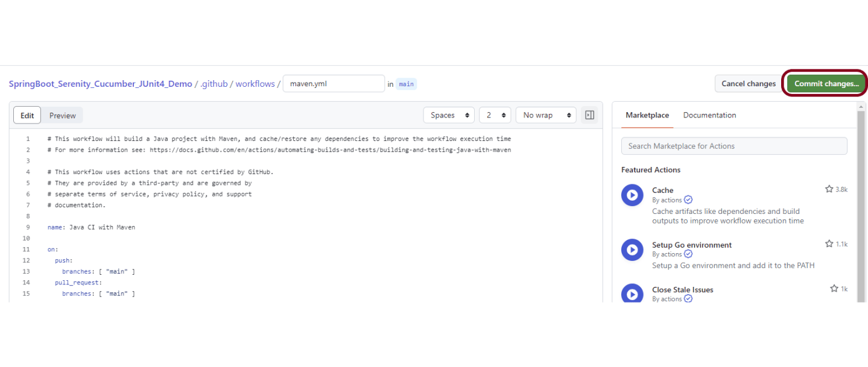
Task: Click the maven.yml file name field
Action: click(x=334, y=84)
